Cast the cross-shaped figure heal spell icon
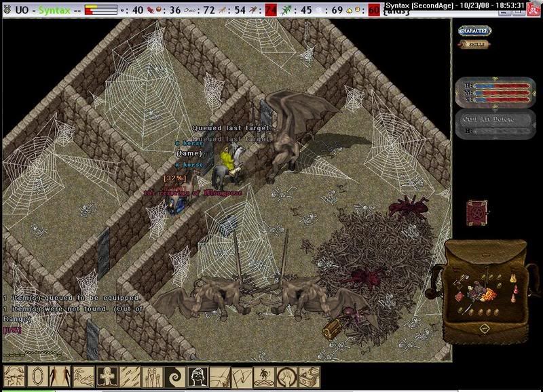This screenshot has width=543, height=392. tap(107, 377)
